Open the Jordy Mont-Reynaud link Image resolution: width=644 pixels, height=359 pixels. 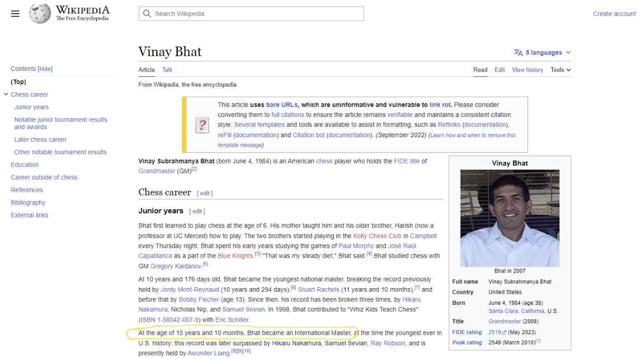(190, 290)
